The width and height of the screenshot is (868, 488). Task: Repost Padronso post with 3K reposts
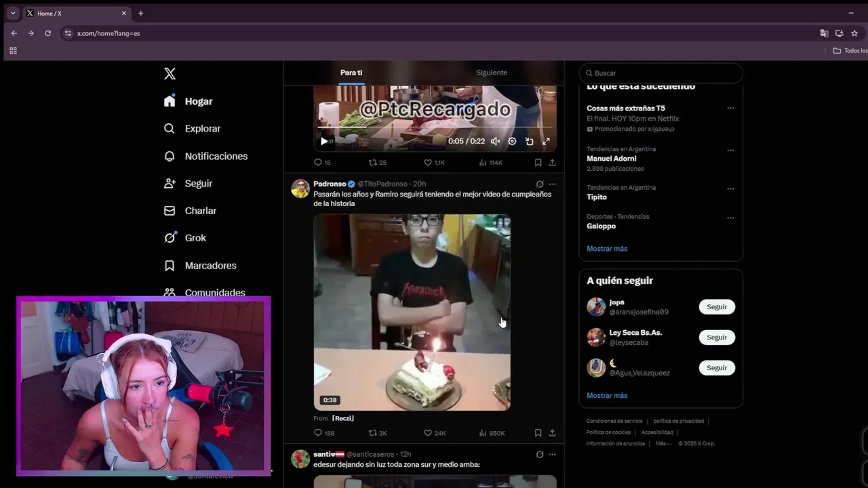pos(378,433)
